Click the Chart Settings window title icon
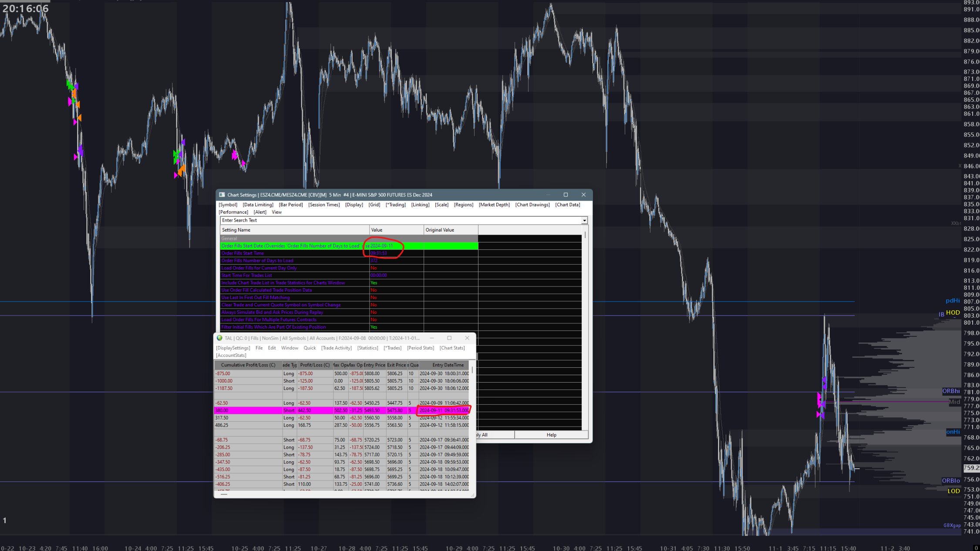 click(x=222, y=195)
